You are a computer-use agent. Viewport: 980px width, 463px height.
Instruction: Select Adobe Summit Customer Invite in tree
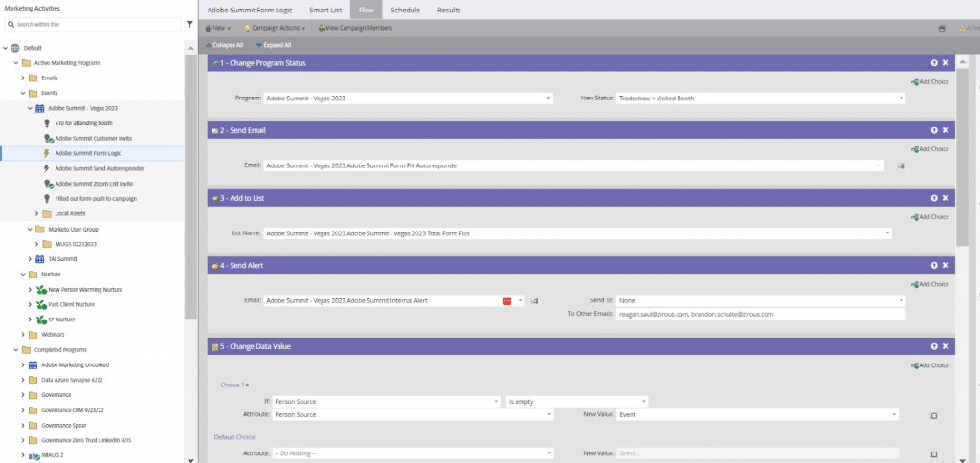click(x=93, y=138)
